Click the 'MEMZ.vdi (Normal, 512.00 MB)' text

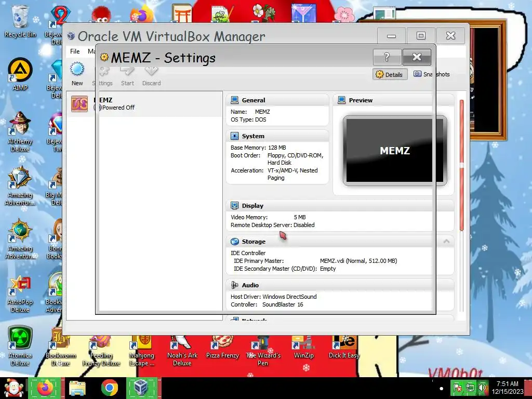[x=358, y=261]
